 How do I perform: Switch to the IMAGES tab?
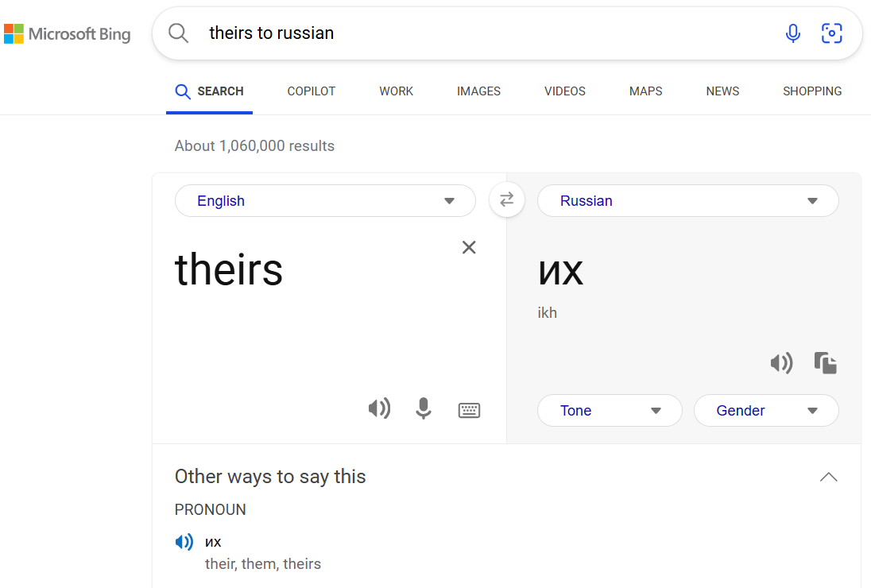click(478, 91)
